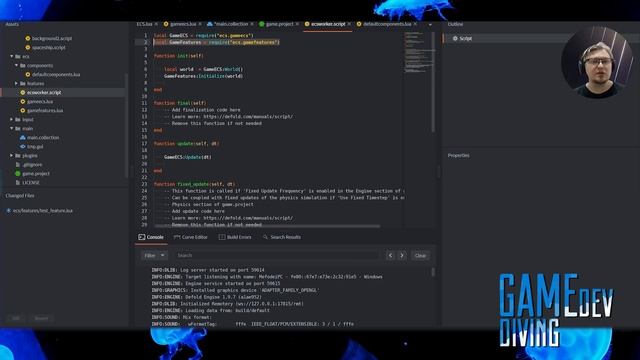Click the .gitignore file icon

point(18,164)
